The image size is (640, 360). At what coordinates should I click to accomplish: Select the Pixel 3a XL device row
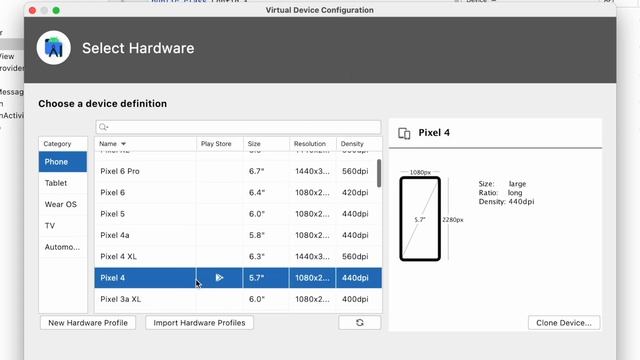pyautogui.click(x=238, y=299)
